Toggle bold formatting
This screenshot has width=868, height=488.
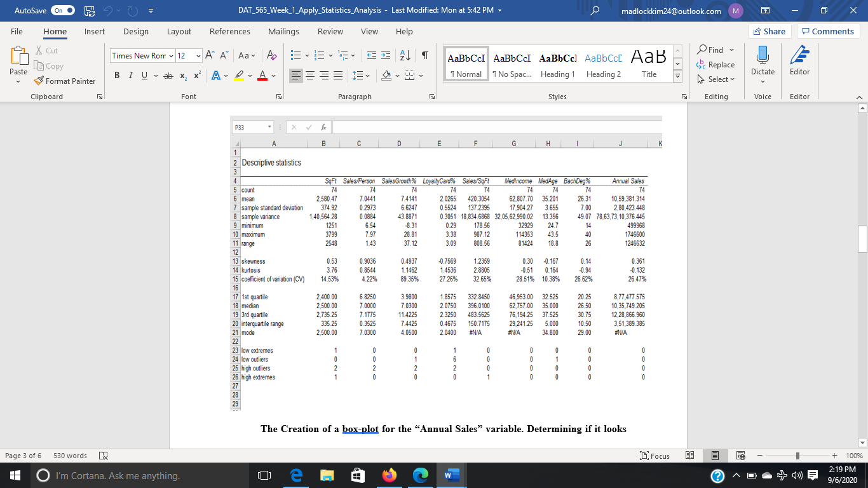tap(117, 76)
